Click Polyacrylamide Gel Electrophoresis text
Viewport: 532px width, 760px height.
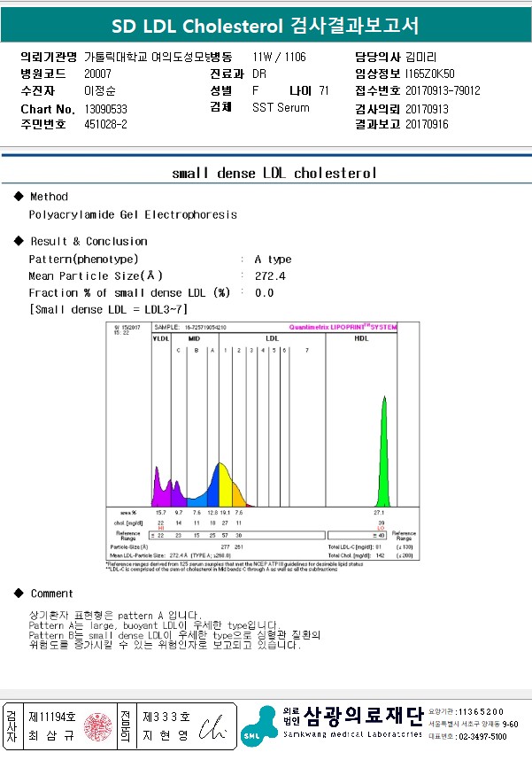click(x=134, y=214)
